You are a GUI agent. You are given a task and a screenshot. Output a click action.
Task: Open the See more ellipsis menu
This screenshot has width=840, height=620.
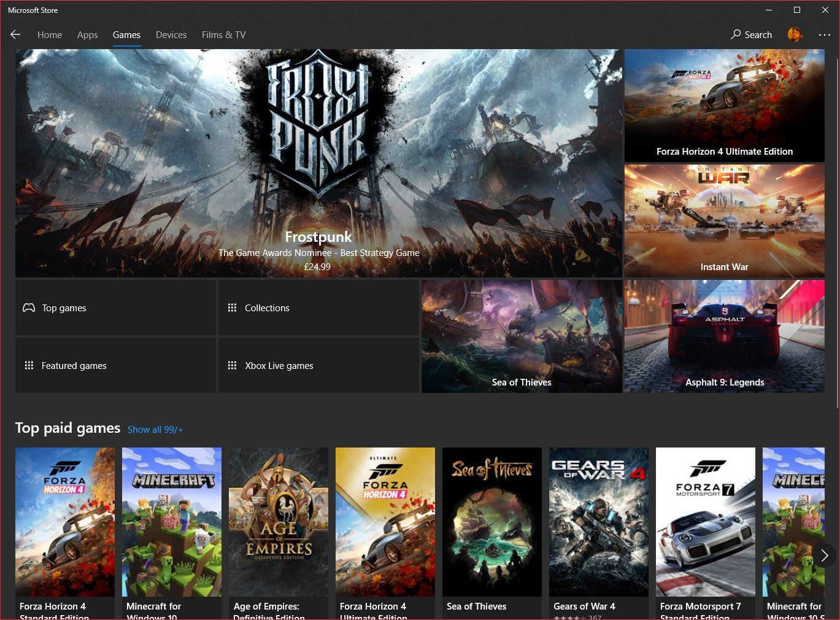tap(825, 35)
